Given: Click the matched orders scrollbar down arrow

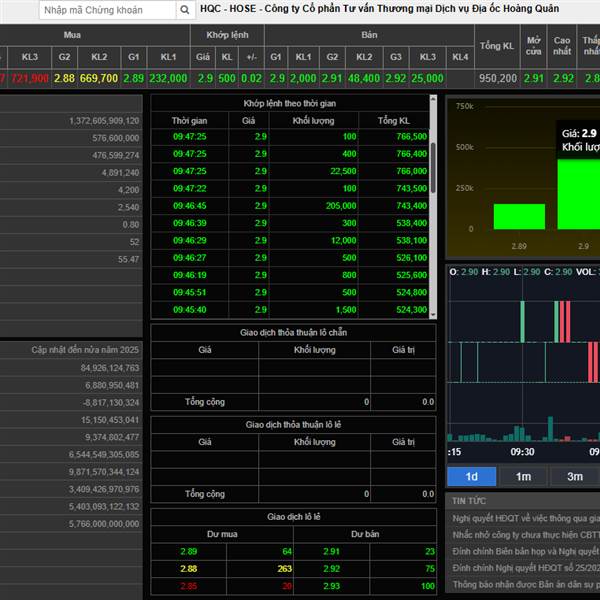Looking at the screenshot, I should (433, 315).
